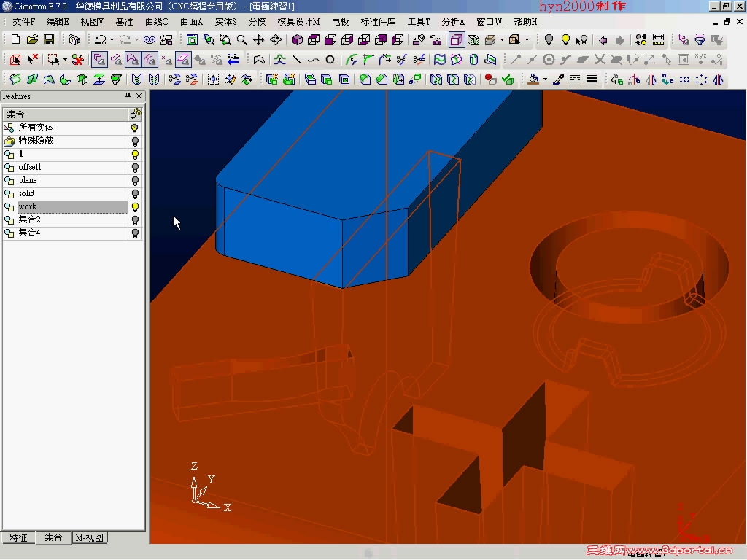Select the measure ruler tool
747x560 pixels.
pos(659,40)
